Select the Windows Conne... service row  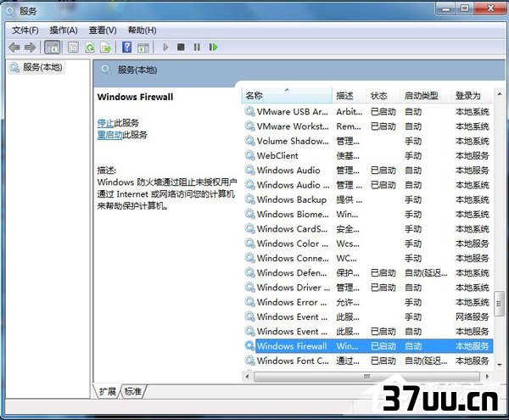(x=367, y=258)
